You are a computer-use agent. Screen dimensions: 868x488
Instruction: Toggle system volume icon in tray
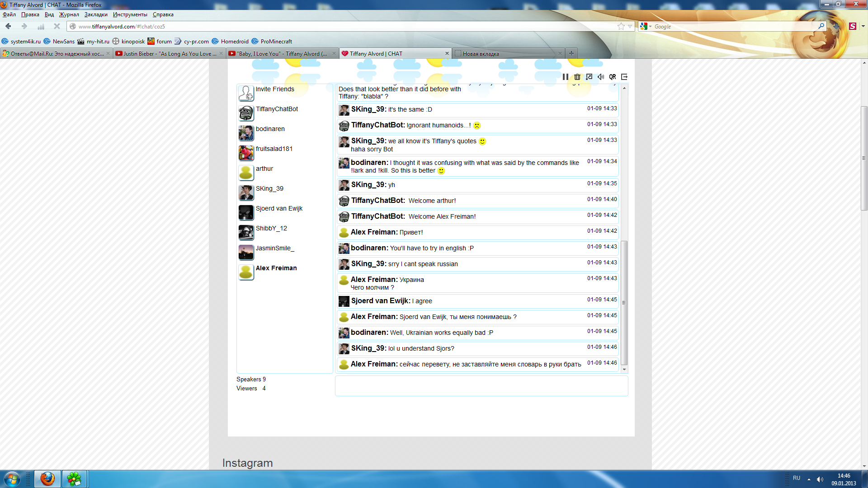(820, 479)
